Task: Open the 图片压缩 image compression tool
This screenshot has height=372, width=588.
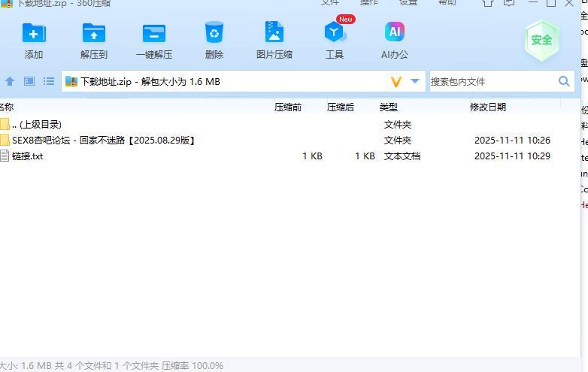Action: coord(274,34)
